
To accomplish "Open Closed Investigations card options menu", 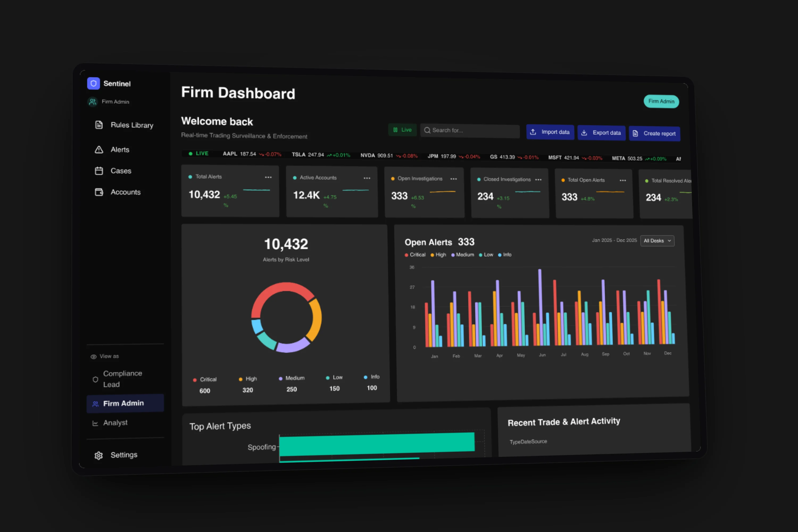I will pyautogui.click(x=538, y=180).
